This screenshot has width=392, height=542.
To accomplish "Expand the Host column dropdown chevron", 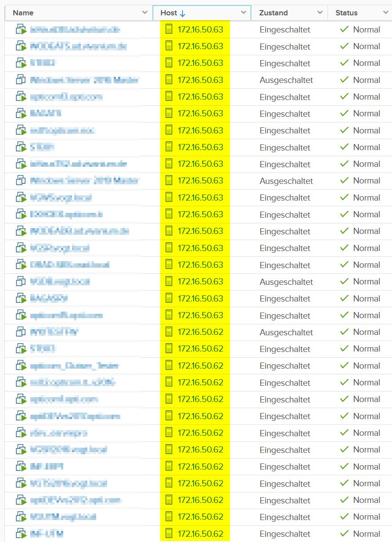I will [244, 13].
